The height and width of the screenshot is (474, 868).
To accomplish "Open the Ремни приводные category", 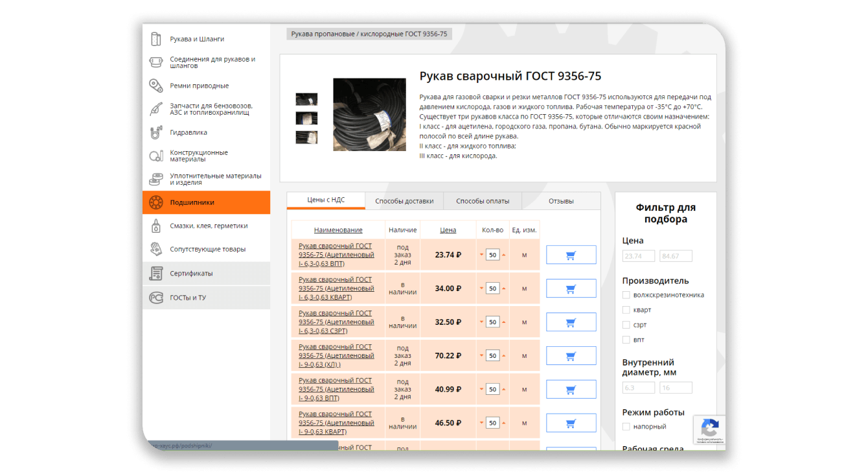I will (200, 86).
